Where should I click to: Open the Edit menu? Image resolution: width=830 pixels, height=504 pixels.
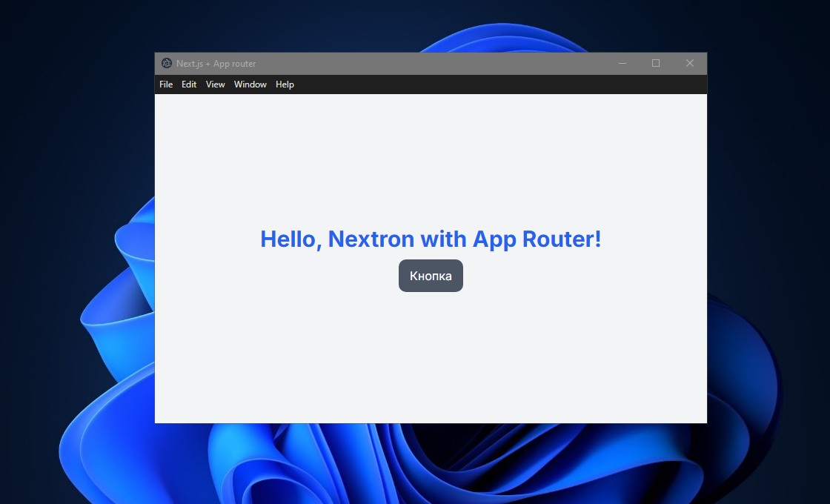click(189, 84)
